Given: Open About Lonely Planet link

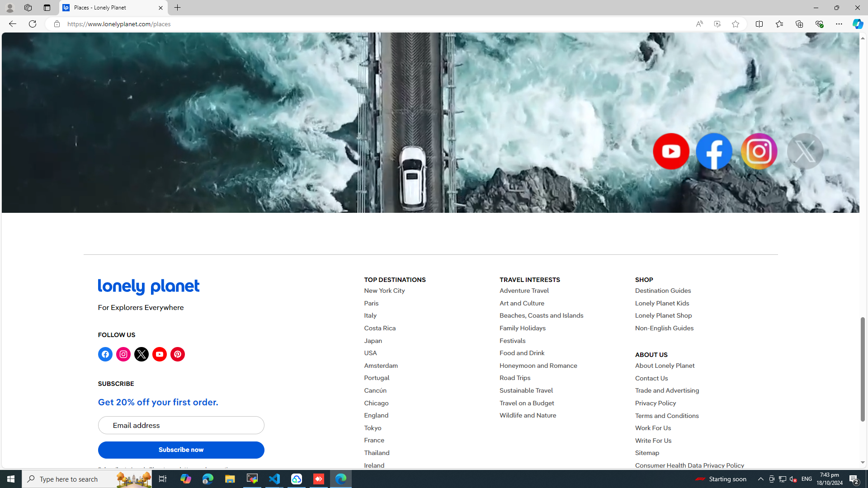Looking at the screenshot, I should [x=665, y=366].
